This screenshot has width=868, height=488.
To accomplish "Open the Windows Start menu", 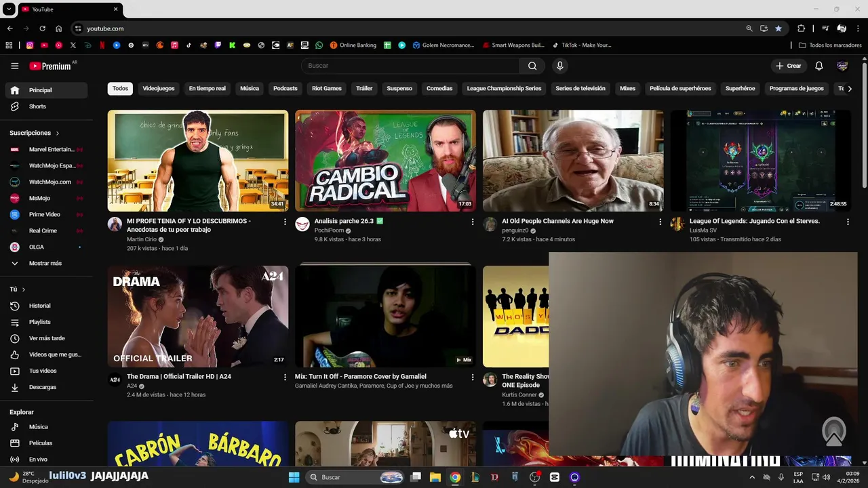I will (294, 477).
